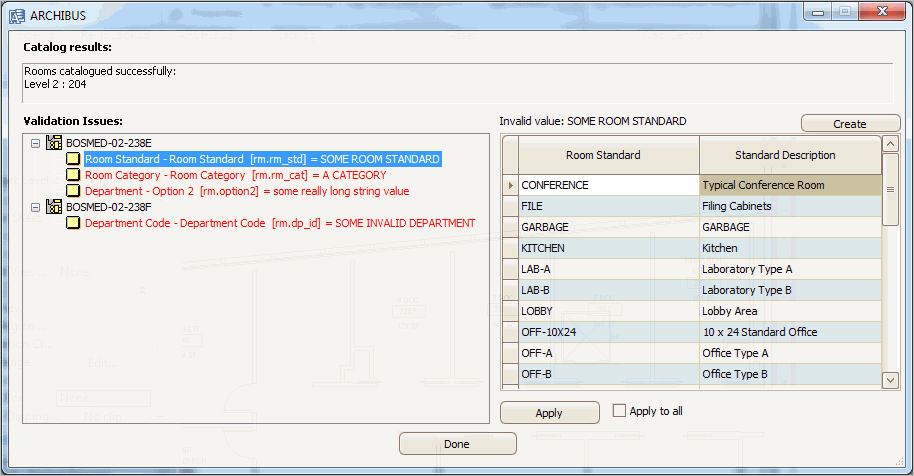The image size is (914, 476).
Task: Select the OFF-B room standard cell
Action: point(609,374)
